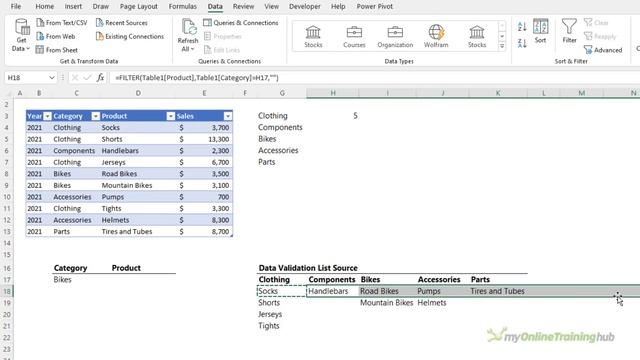Select the Pumps cell in row 18
The height and width of the screenshot is (360, 640).
coord(442,291)
